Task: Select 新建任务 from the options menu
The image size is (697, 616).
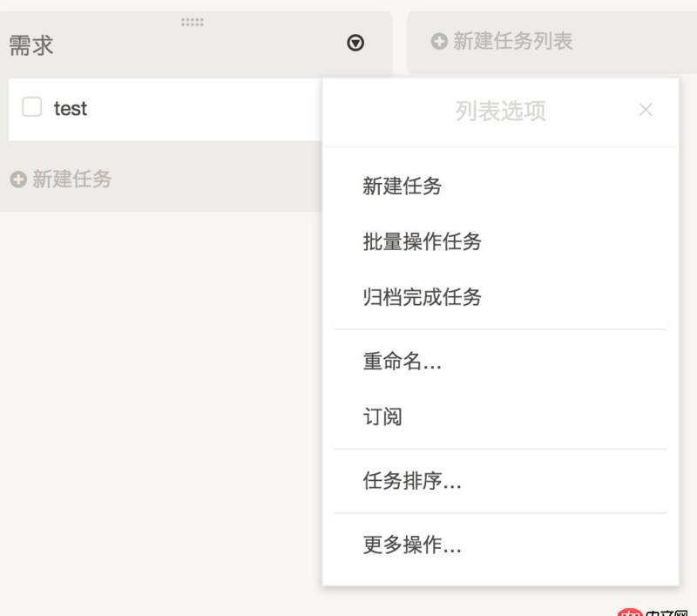Action: tap(402, 186)
